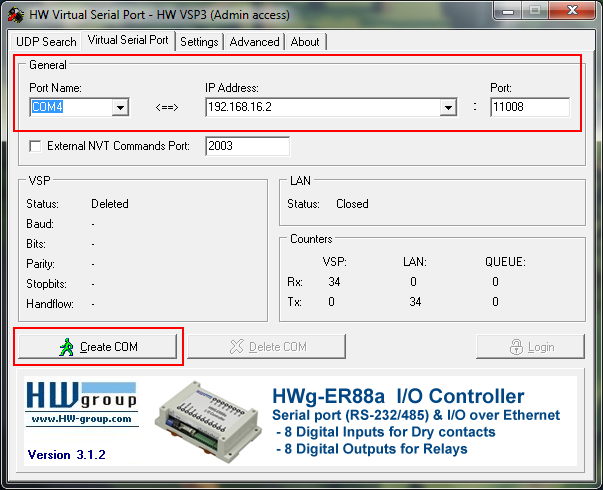Screen dimensions: 603x490
Task: Click the HWg-ER88a device image
Action: (209, 422)
